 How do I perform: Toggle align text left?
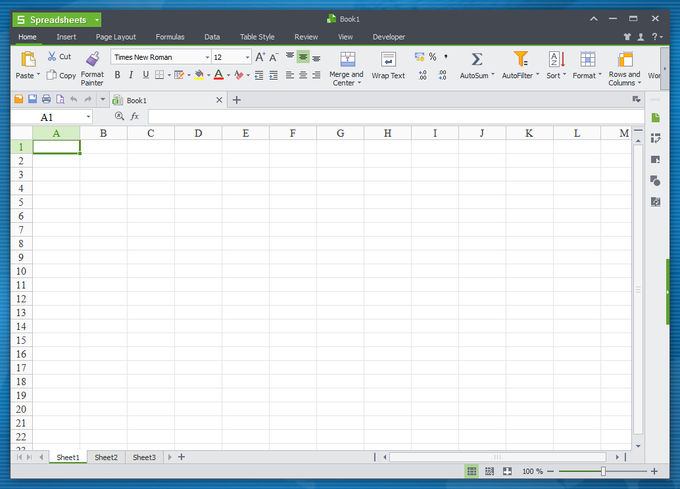pyautogui.click(x=290, y=75)
